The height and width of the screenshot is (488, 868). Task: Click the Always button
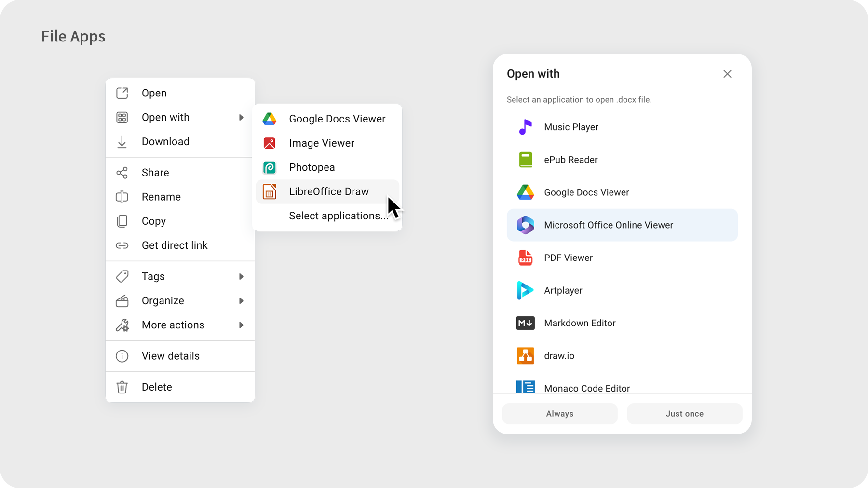[x=560, y=414]
